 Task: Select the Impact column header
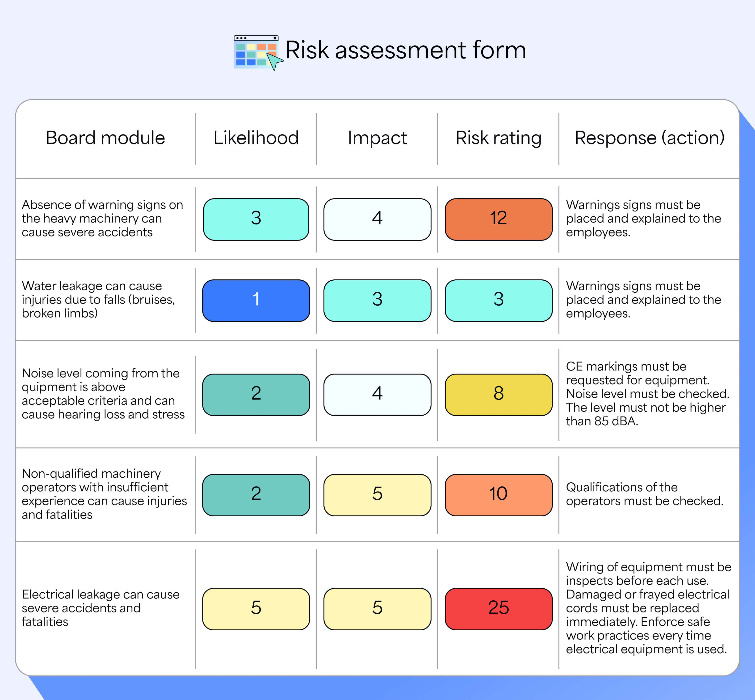(377, 138)
